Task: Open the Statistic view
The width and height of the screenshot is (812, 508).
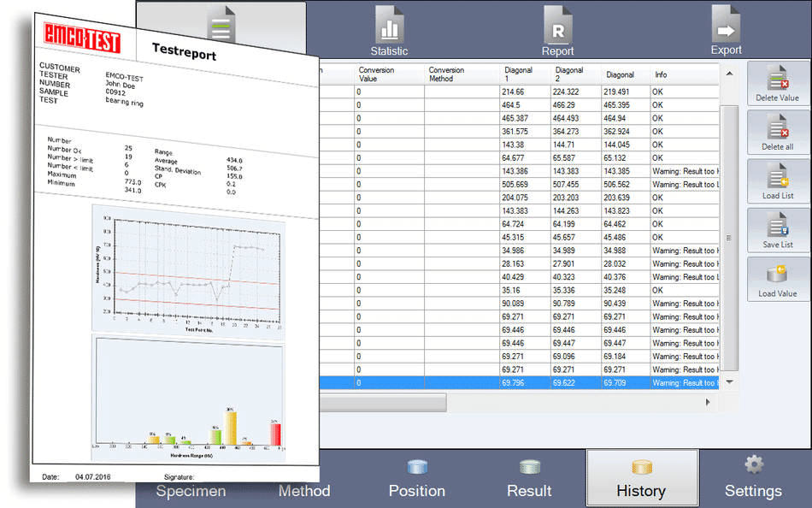Action: tap(389, 30)
